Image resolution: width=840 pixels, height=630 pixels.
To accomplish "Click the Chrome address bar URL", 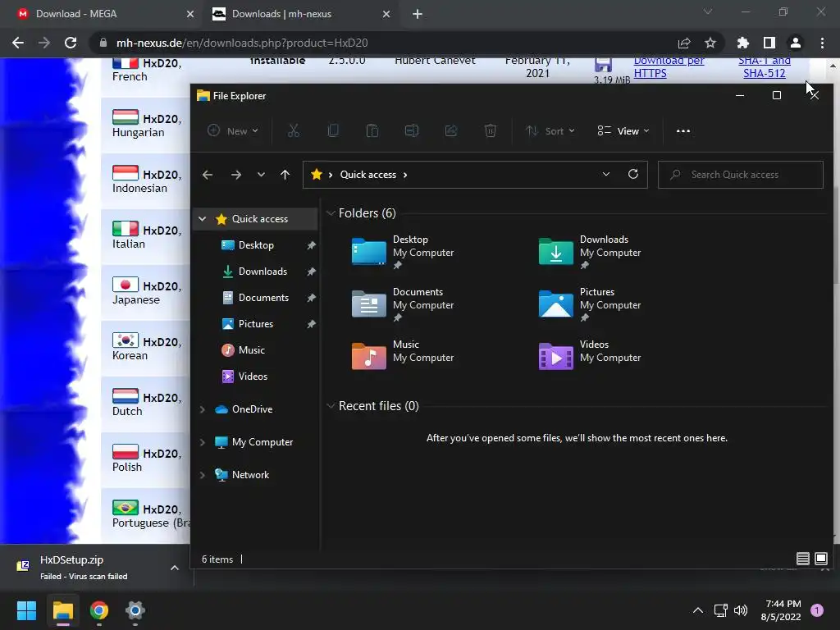I will tap(242, 43).
